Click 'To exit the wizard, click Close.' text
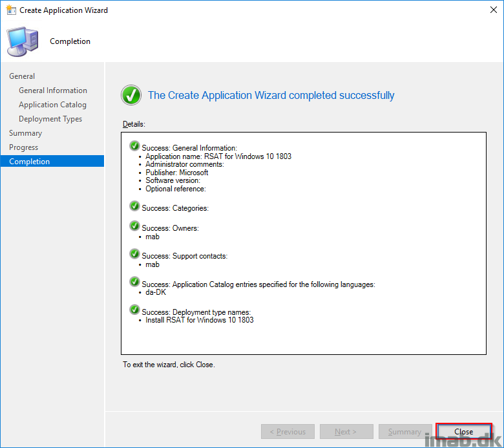The width and height of the screenshot is (504, 448). click(169, 365)
